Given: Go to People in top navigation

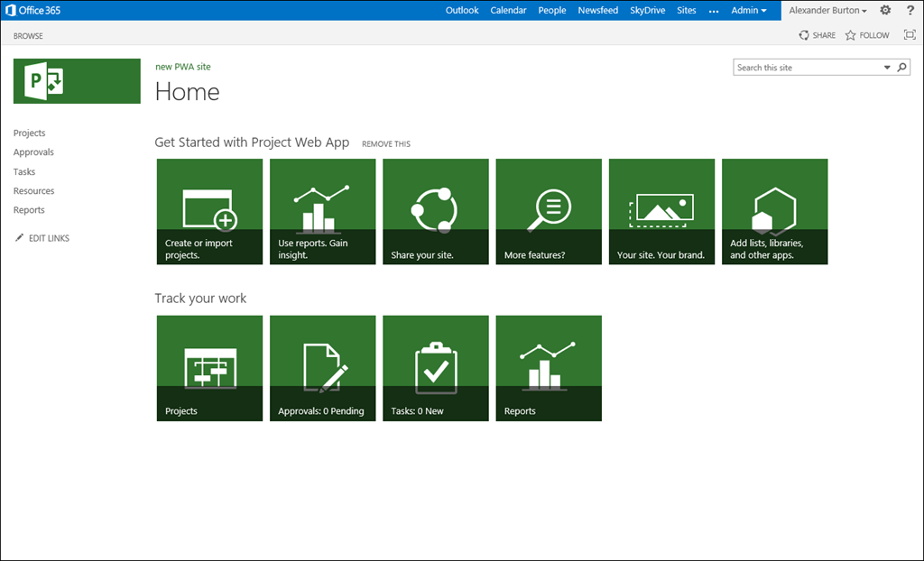Looking at the screenshot, I should (551, 11).
